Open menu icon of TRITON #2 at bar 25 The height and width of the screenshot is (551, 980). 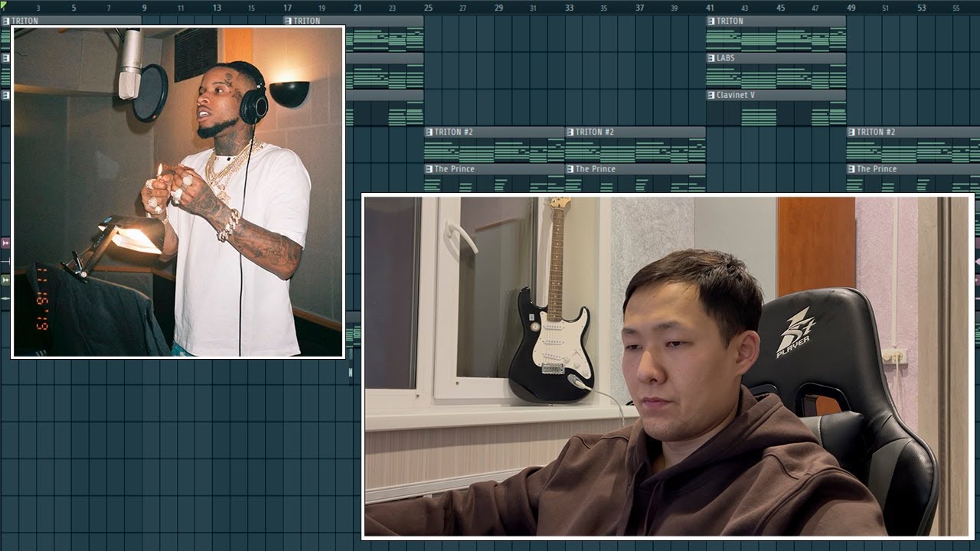429,132
